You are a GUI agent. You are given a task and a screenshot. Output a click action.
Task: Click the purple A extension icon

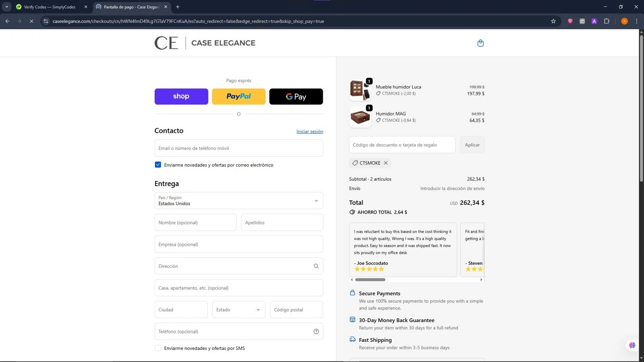(x=594, y=21)
